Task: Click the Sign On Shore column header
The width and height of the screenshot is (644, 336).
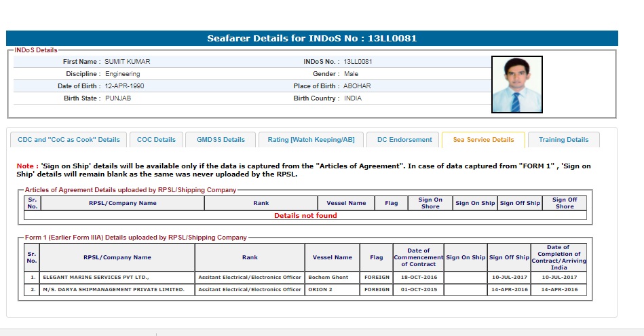Action: pos(430,203)
